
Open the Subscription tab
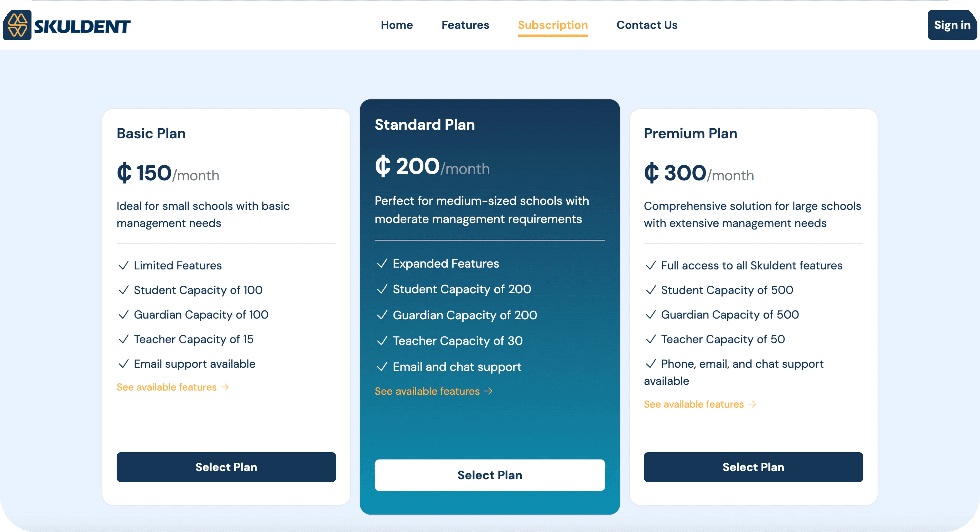pyautogui.click(x=553, y=25)
